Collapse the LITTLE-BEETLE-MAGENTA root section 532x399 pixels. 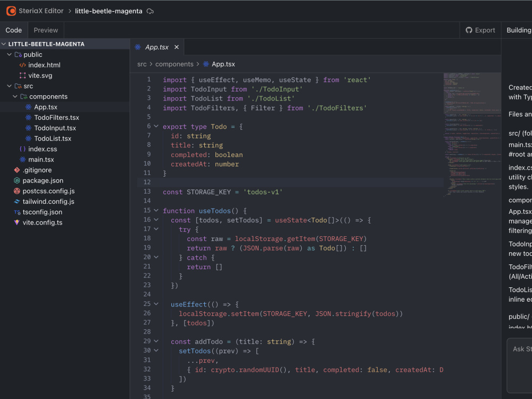[x=4, y=44]
